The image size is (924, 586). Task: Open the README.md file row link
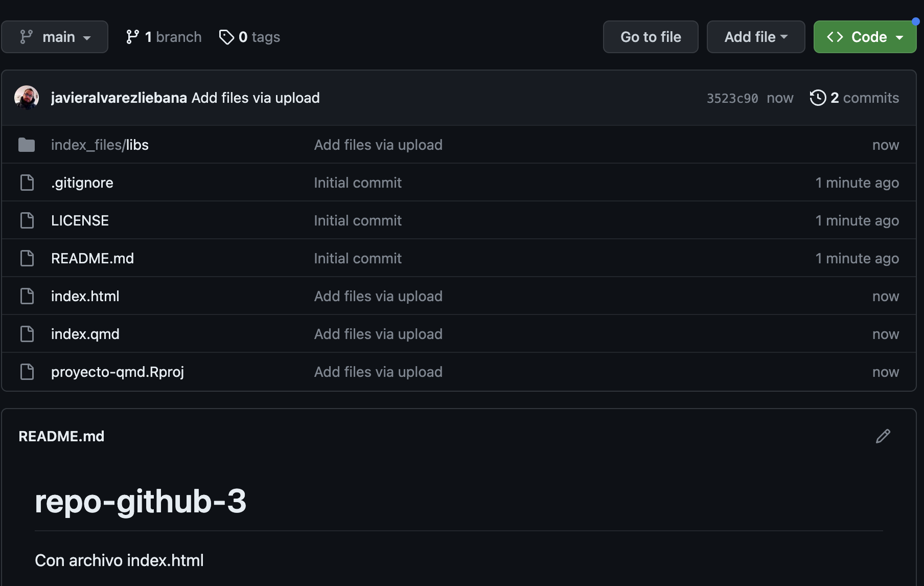(93, 258)
